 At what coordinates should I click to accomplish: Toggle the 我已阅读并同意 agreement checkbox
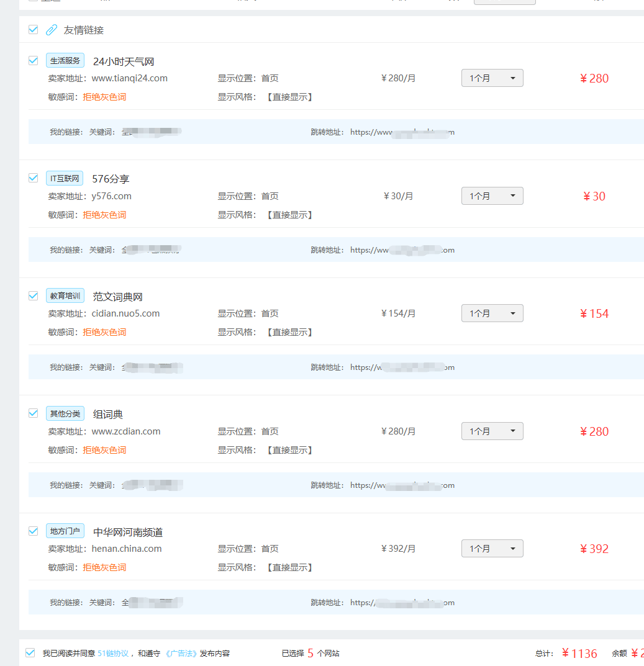coord(30,653)
